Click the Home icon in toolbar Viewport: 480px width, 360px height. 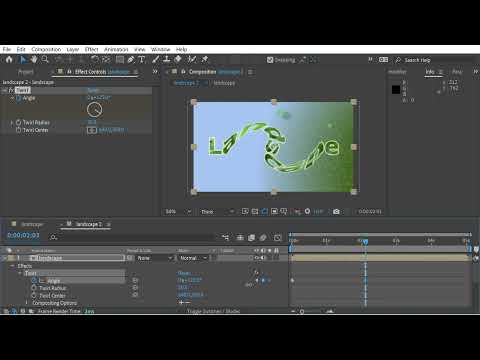pos(9,60)
